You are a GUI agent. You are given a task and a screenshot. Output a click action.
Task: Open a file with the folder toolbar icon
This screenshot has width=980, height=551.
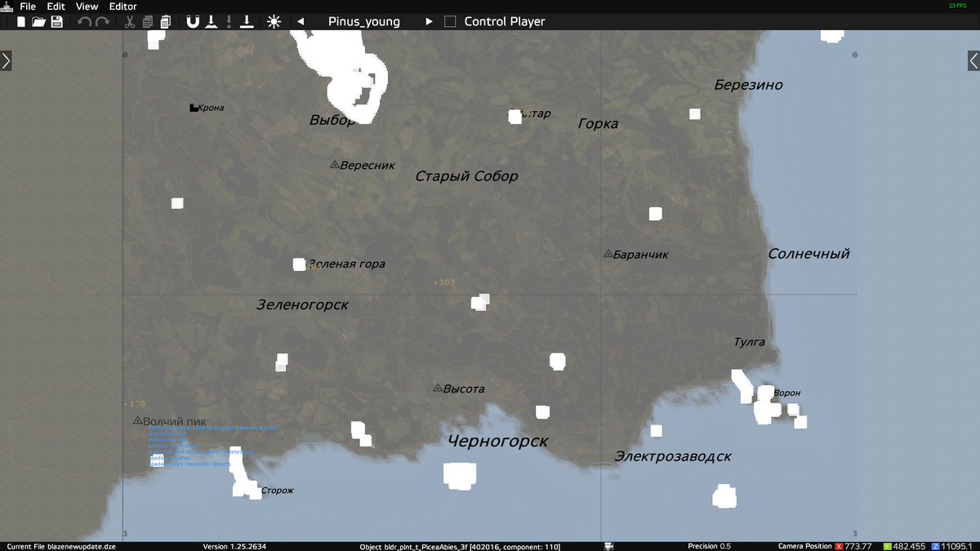38,21
